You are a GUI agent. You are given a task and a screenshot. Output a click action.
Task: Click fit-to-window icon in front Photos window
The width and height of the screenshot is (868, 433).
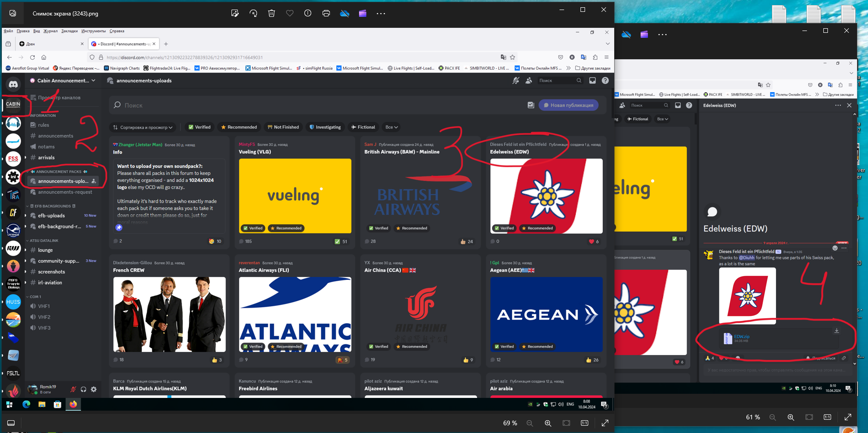coord(566,423)
